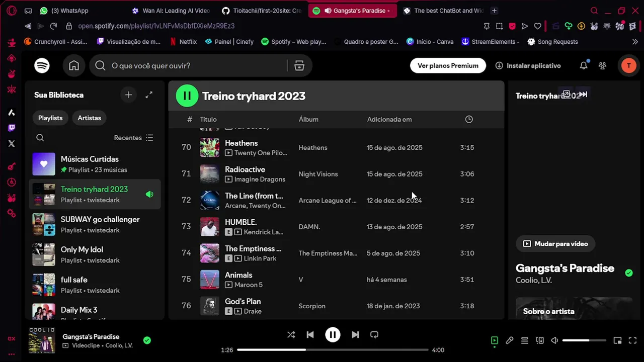
Task: Toggle saved checkmark in Now Playing panel
Action: coord(629,273)
